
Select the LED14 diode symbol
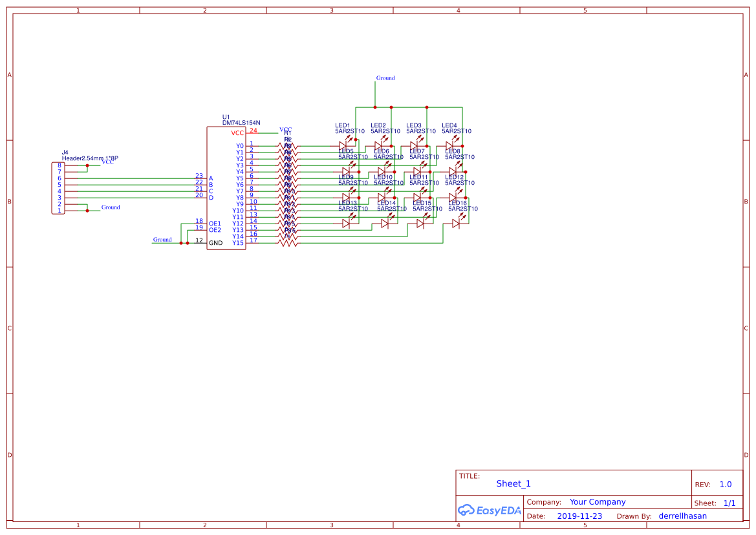point(385,223)
